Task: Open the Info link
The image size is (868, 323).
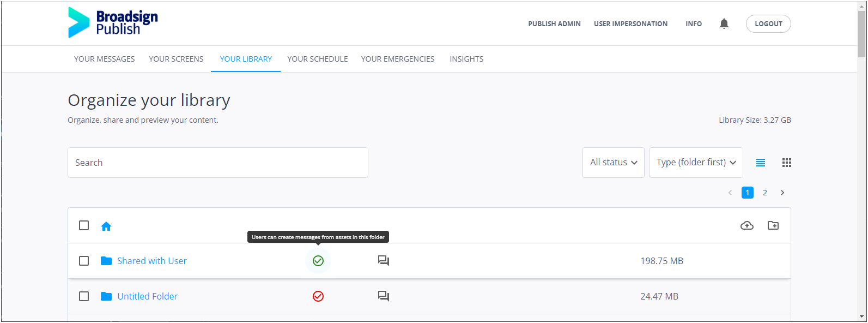Action: 694,24
